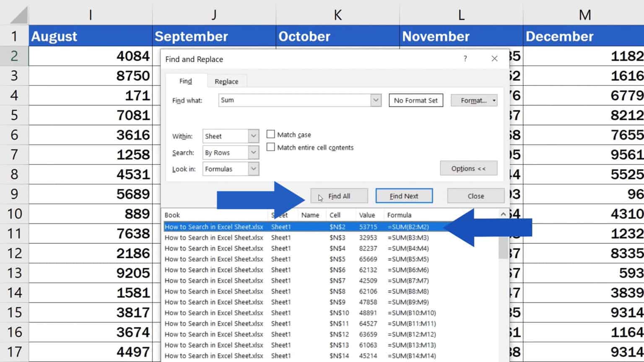
Task: Collapse search options with Options button
Action: (x=468, y=168)
